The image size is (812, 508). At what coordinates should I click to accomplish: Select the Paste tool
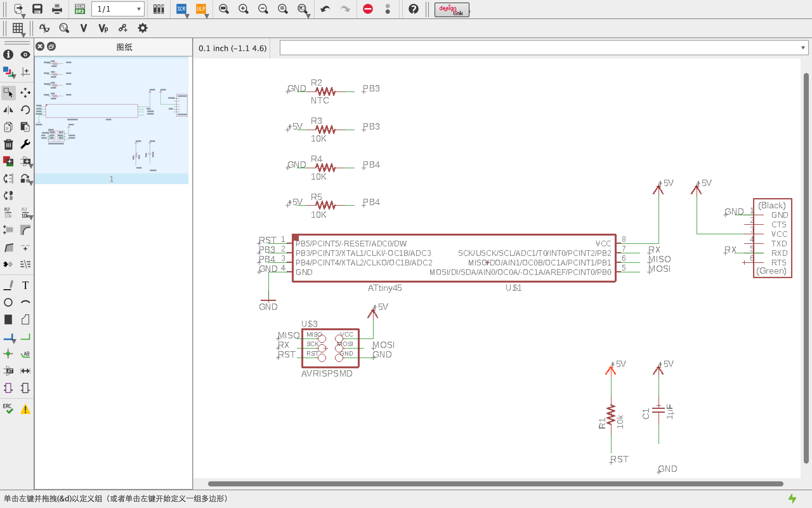[25, 127]
